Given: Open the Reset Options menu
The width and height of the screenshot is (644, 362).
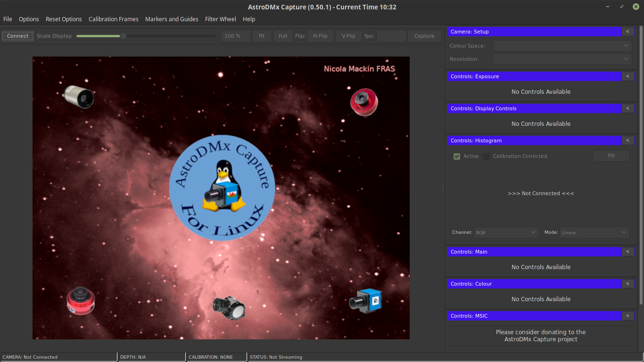Looking at the screenshot, I should (64, 19).
